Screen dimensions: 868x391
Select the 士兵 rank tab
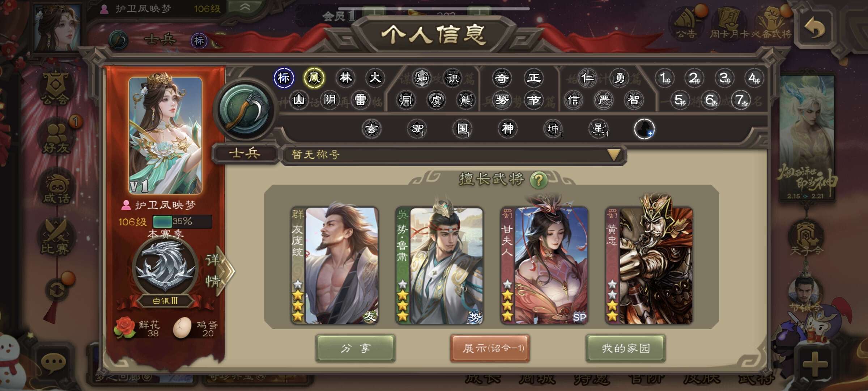click(245, 154)
